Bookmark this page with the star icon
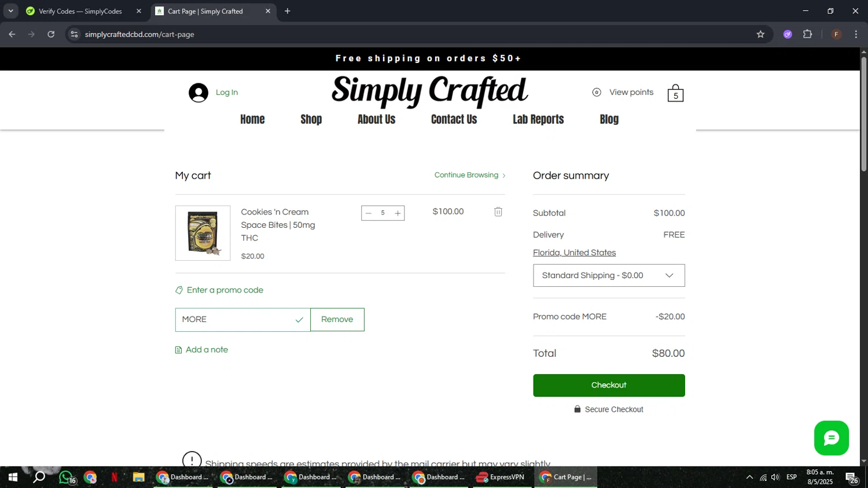 (760, 34)
